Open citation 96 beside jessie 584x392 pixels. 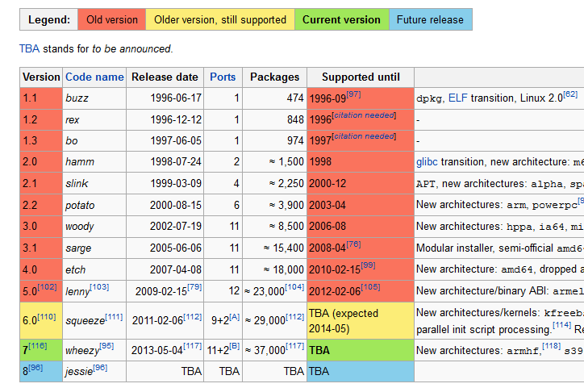point(100,368)
